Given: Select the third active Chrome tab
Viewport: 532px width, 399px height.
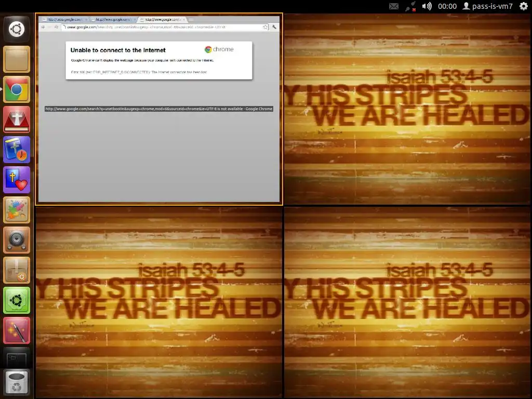Looking at the screenshot, I should pos(162,19).
